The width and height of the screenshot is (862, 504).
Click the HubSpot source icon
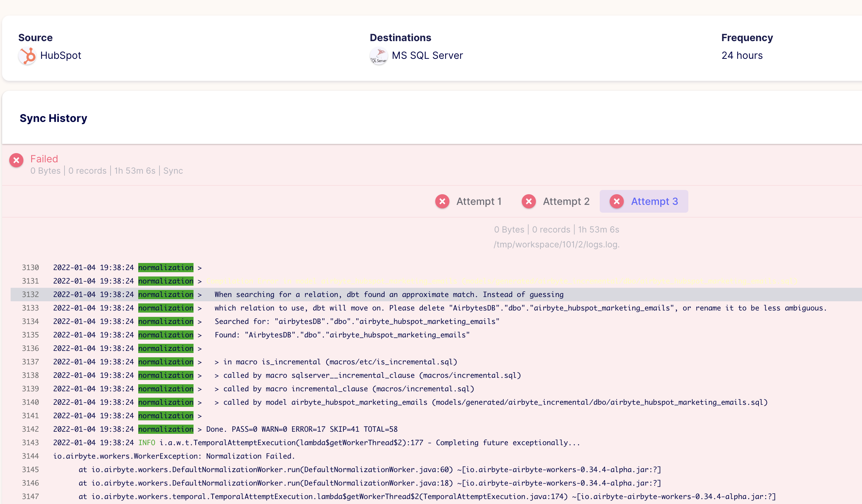click(27, 56)
